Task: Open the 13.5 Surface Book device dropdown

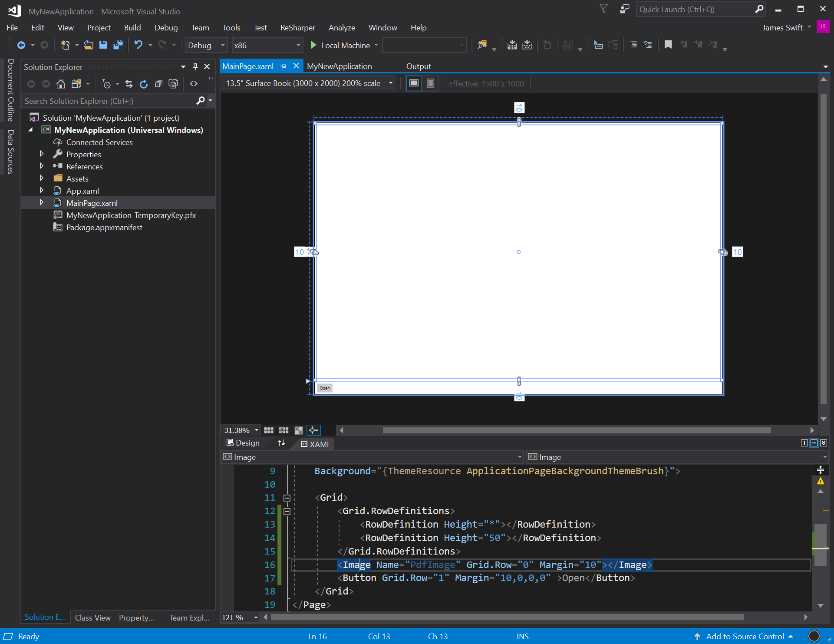Action: click(390, 83)
